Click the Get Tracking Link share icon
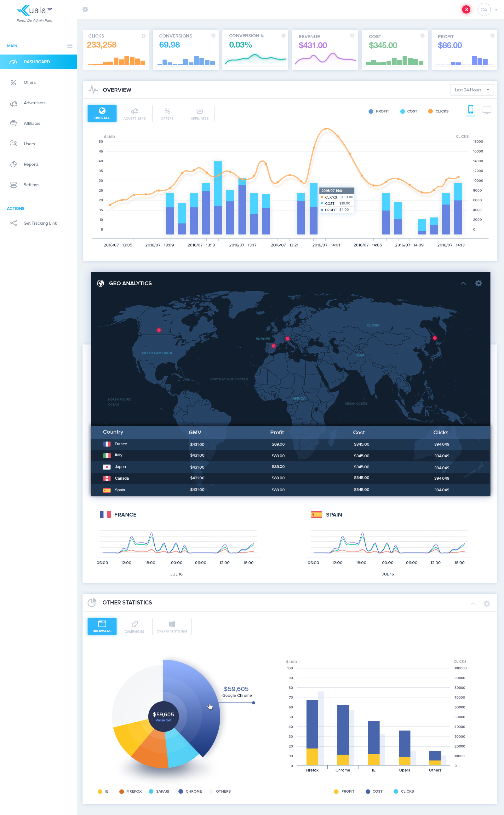504x815 pixels. (13, 223)
